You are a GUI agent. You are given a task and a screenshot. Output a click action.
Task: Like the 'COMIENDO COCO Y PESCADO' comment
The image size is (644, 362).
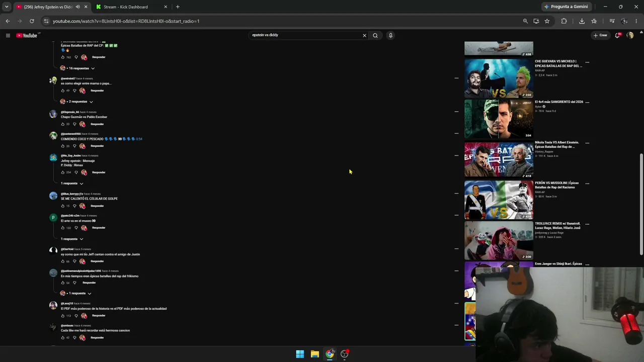point(63,146)
